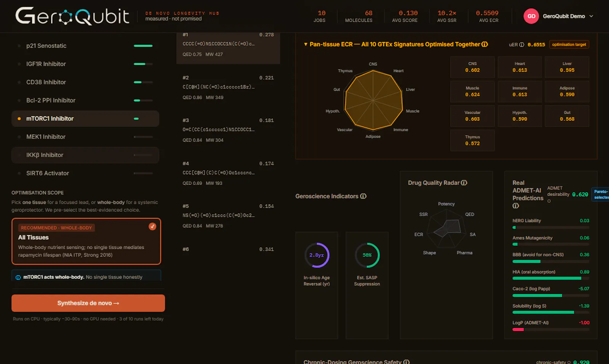Click the Immune 0.613 tissue tile

[520, 92]
